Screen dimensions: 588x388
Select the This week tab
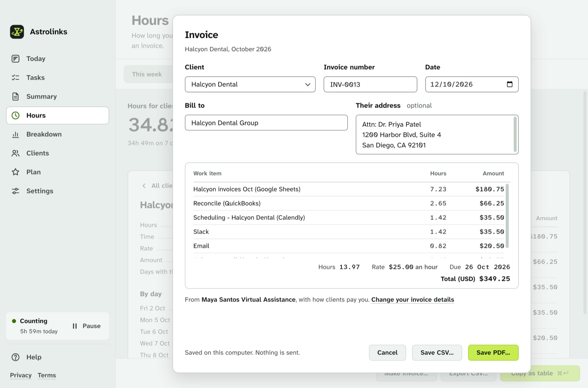pos(147,74)
